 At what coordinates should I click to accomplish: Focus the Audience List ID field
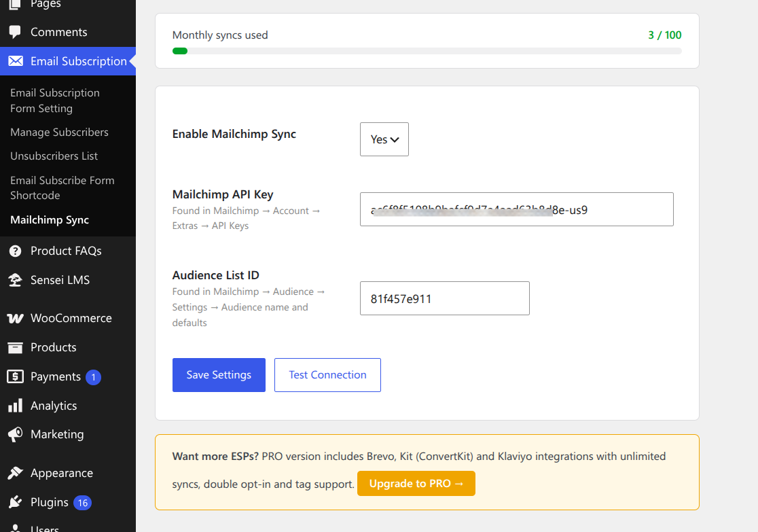click(445, 298)
